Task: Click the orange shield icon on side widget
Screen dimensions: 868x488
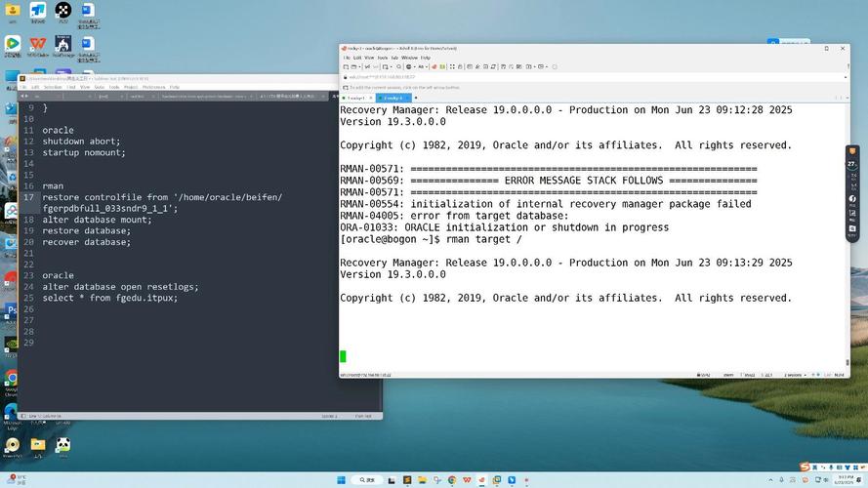Action: pyautogui.click(x=852, y=151)
